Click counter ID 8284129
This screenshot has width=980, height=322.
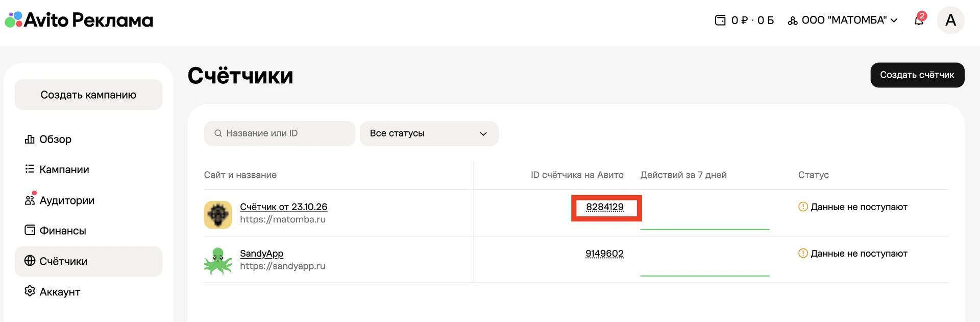[605, 206]
